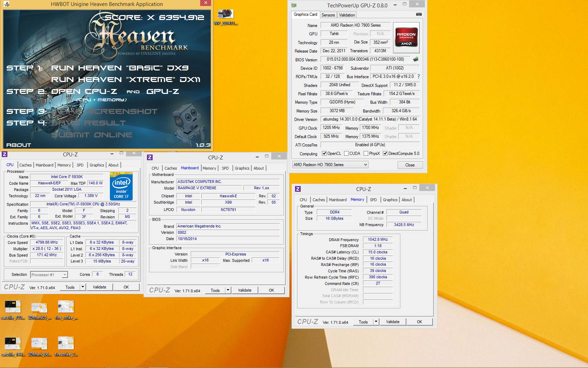
Task: Open Mainboard tab in CPU-Z Memory window
Action: [338, 200]
